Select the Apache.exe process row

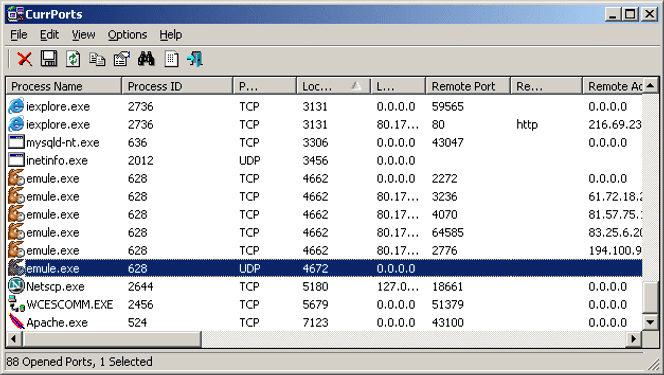324,323
